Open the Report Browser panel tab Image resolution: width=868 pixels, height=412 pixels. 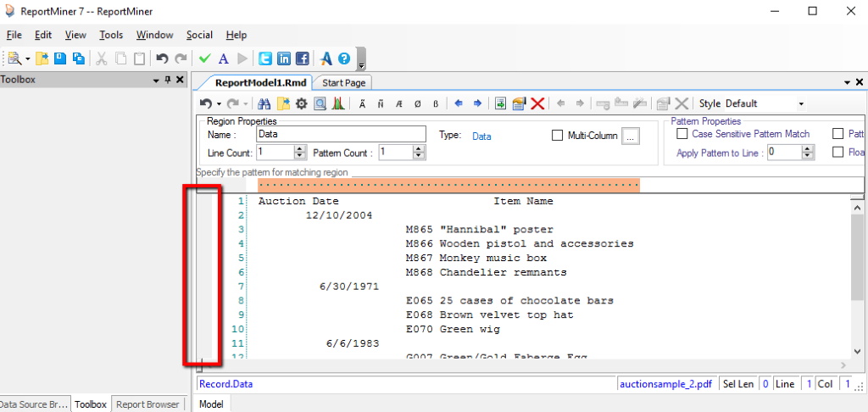pyautogui.click(x=147, y=404)
